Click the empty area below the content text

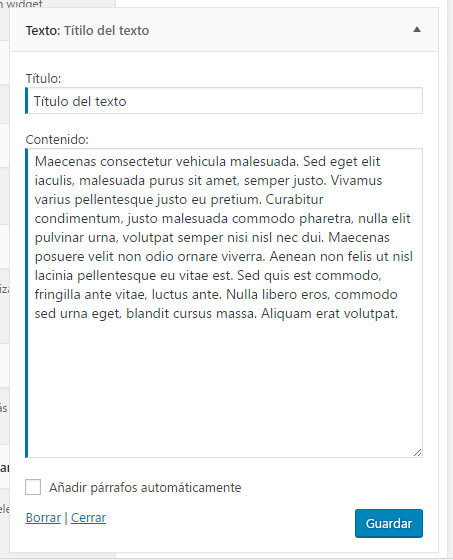[224, 386]
